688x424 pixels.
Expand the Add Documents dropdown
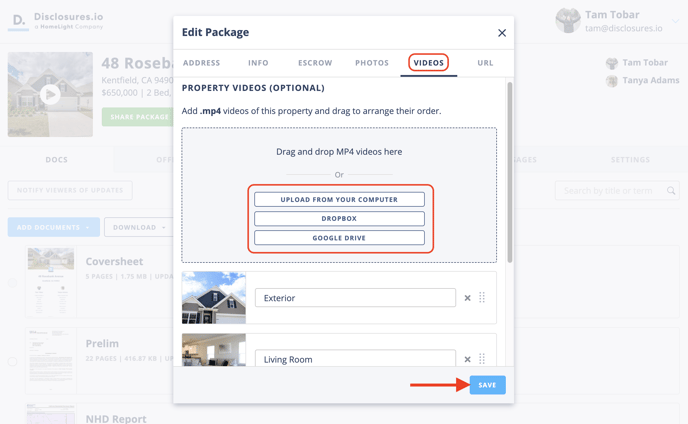coord(54,227)
